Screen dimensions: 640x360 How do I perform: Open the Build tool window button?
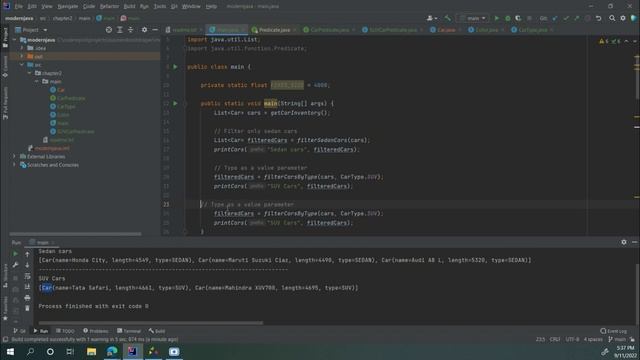coord(157,331)
